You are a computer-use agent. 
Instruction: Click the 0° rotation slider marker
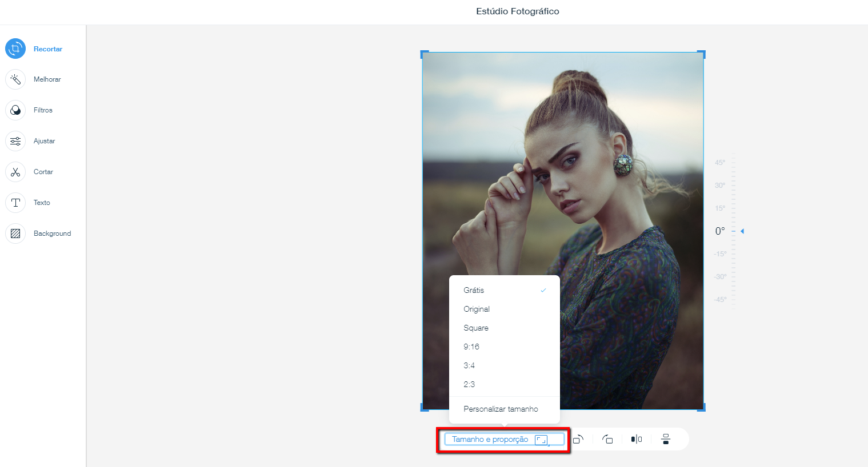742,231
